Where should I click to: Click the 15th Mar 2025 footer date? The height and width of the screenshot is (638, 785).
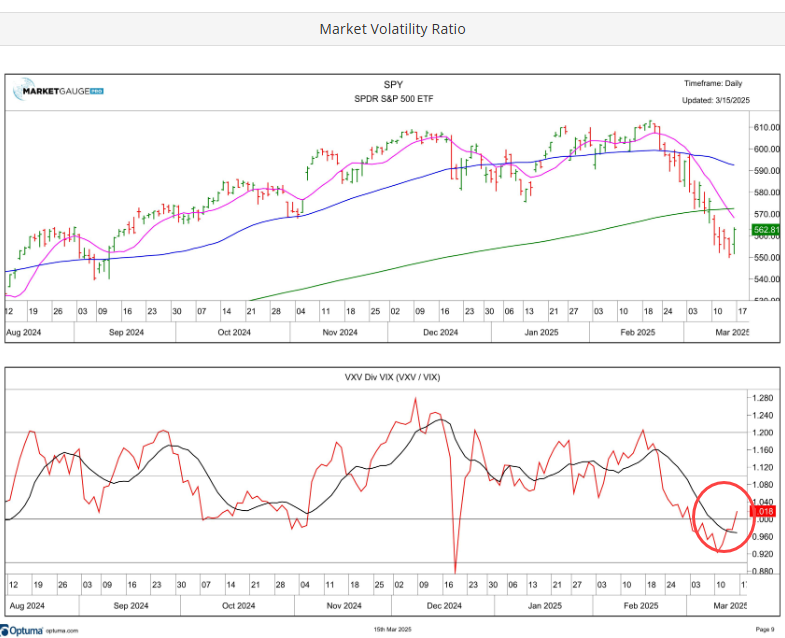pos(392,629)
